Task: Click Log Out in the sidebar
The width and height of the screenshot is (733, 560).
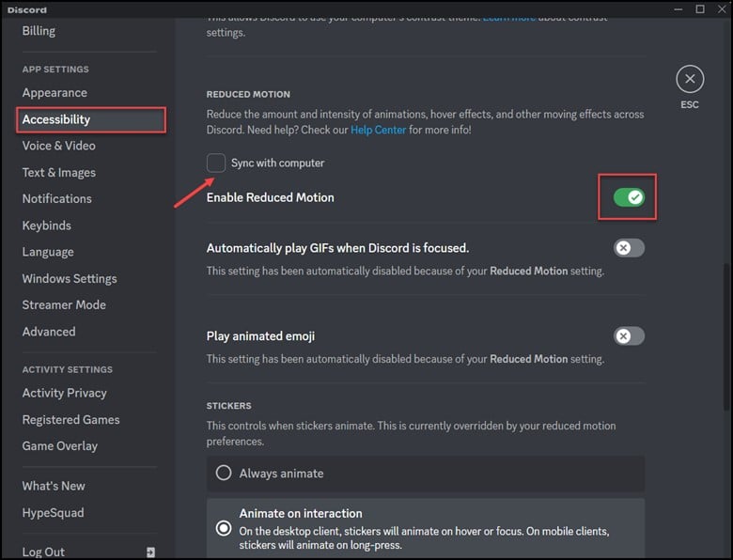Action: [x=44, y=552]
